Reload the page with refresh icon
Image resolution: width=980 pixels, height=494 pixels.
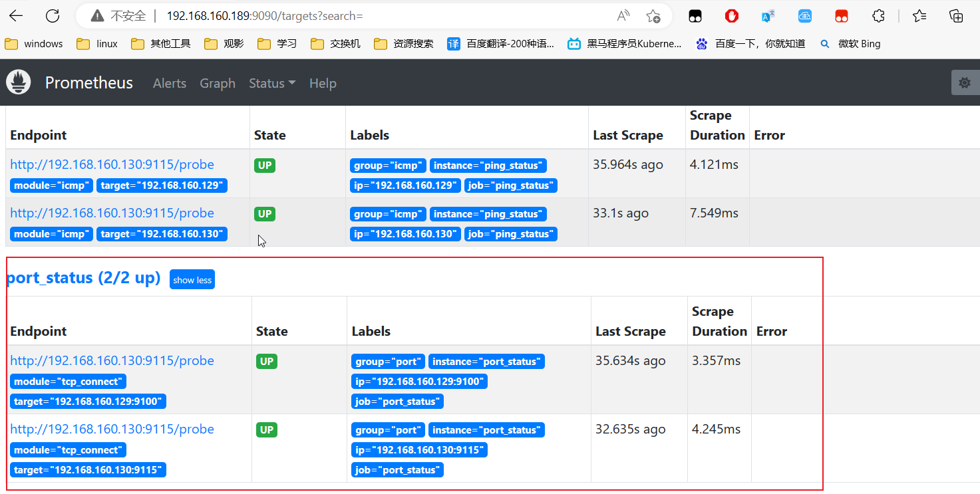[53, 16]
